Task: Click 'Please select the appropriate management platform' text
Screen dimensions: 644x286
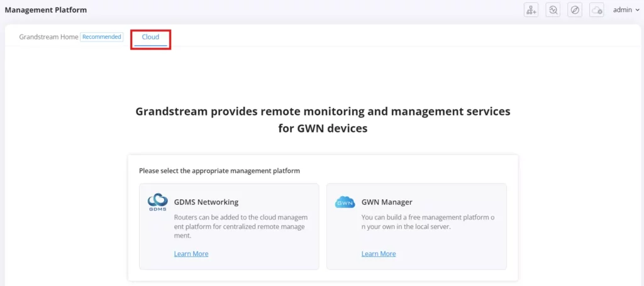Action: coord(219,171)
